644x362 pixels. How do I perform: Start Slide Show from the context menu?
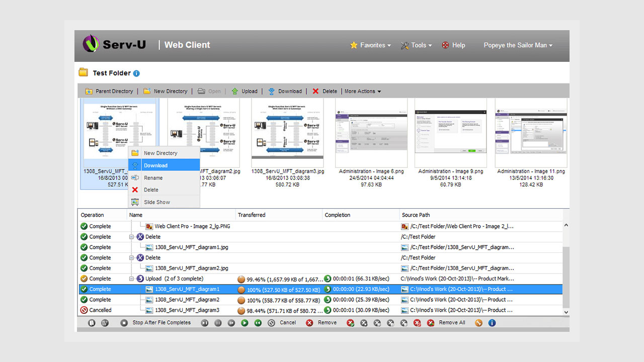point(164,202)
